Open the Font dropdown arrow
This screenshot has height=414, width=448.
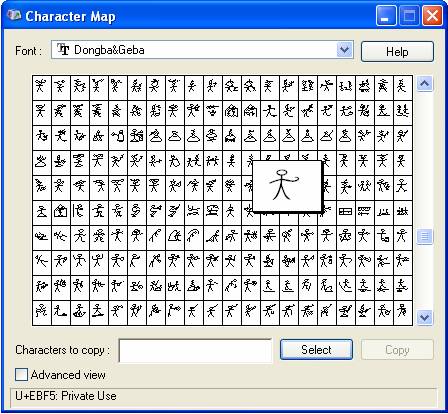[x=344, y=50]
